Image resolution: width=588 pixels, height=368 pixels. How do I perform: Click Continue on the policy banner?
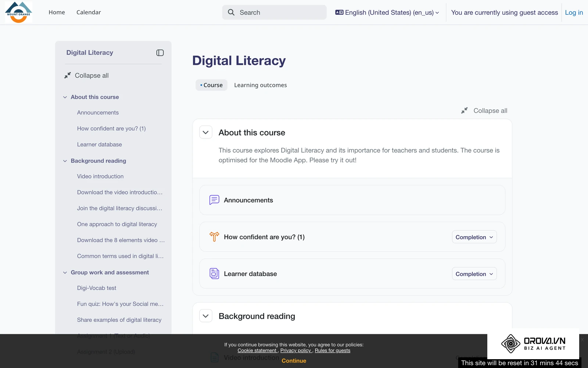[294, 361]
